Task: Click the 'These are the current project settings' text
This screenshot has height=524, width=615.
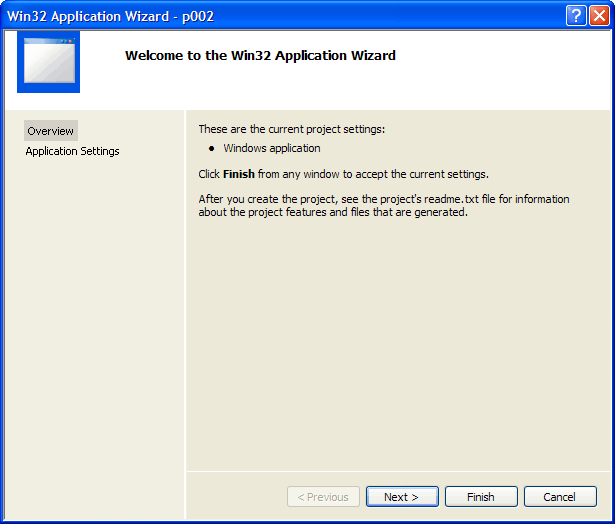Action: tap(291, 129)
